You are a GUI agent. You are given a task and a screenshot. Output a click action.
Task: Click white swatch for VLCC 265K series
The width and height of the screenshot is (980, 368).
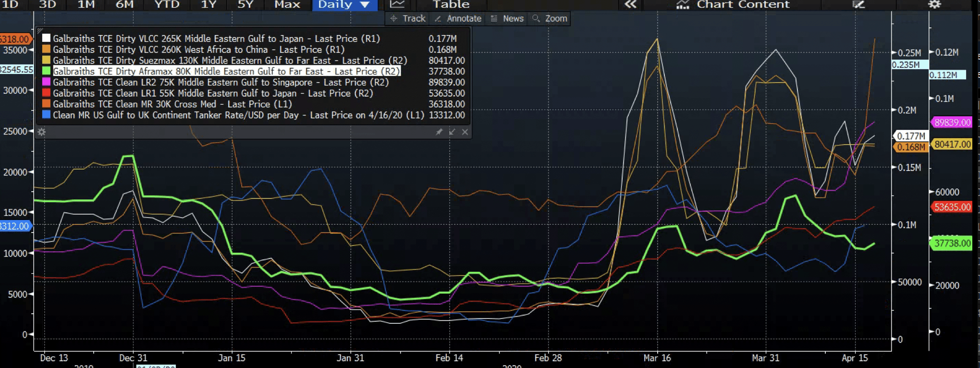coord(46,38)
